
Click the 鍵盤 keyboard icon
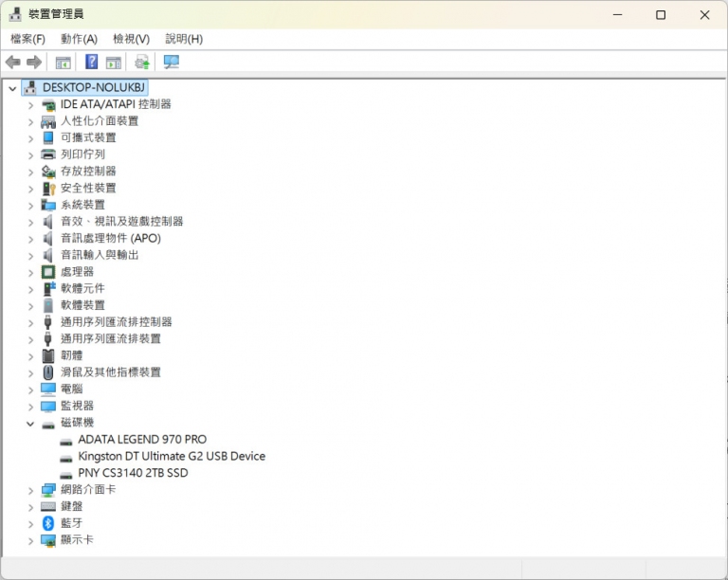[48, 507]
